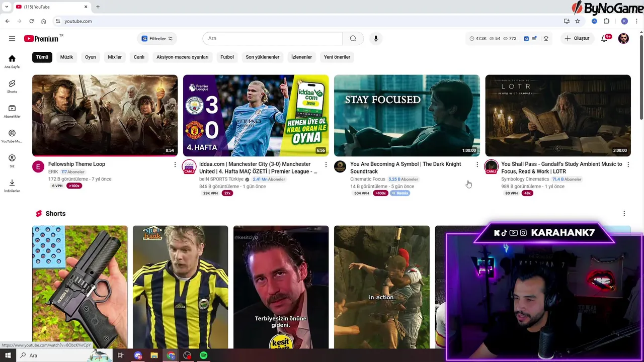Click the magnifier search button

point(353,39)
